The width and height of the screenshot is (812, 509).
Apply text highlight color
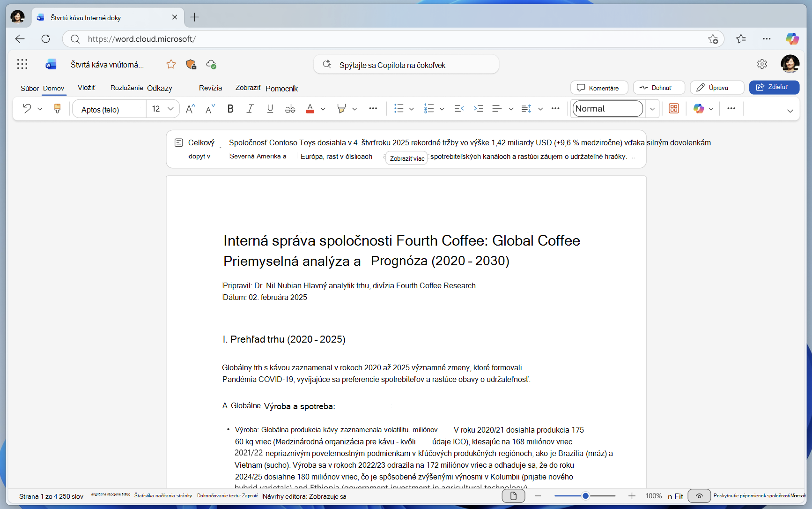tap(341, 109)
